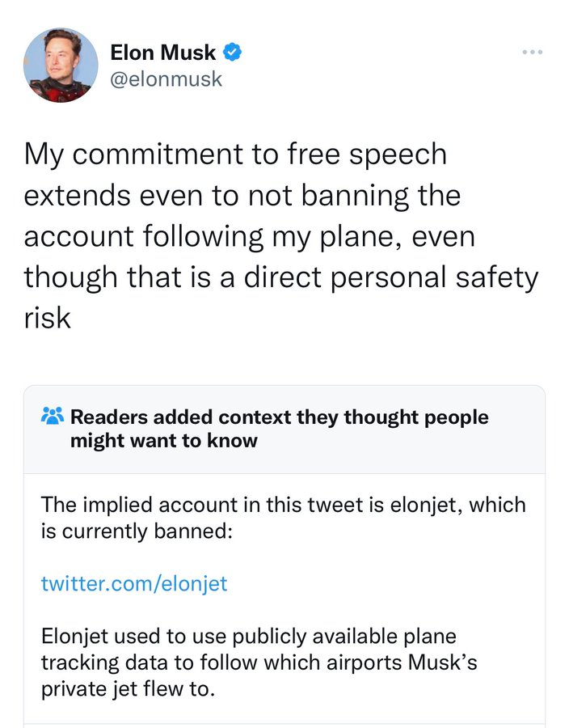Open the @elonmusk handle link
This screenshot has width=569, height=728.
pos(166,79)
